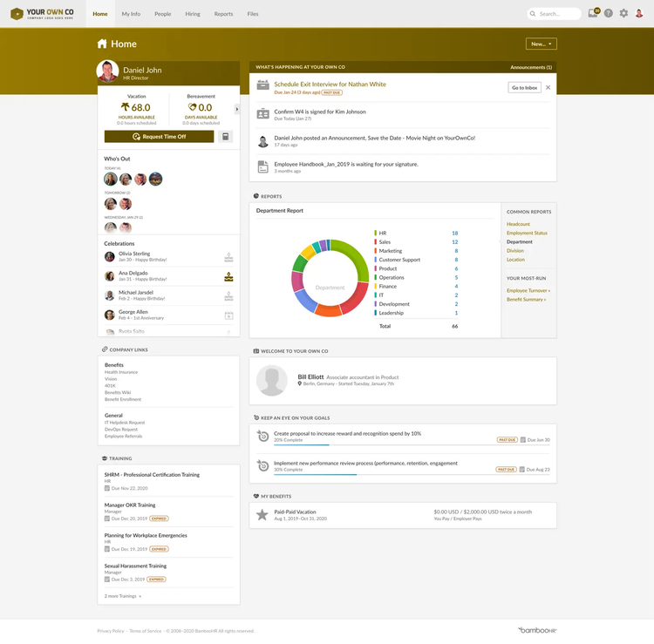Go to the Home tab
Image resolution: width=654 pixels, height=644 pixels.
click(x=100, y=14)
